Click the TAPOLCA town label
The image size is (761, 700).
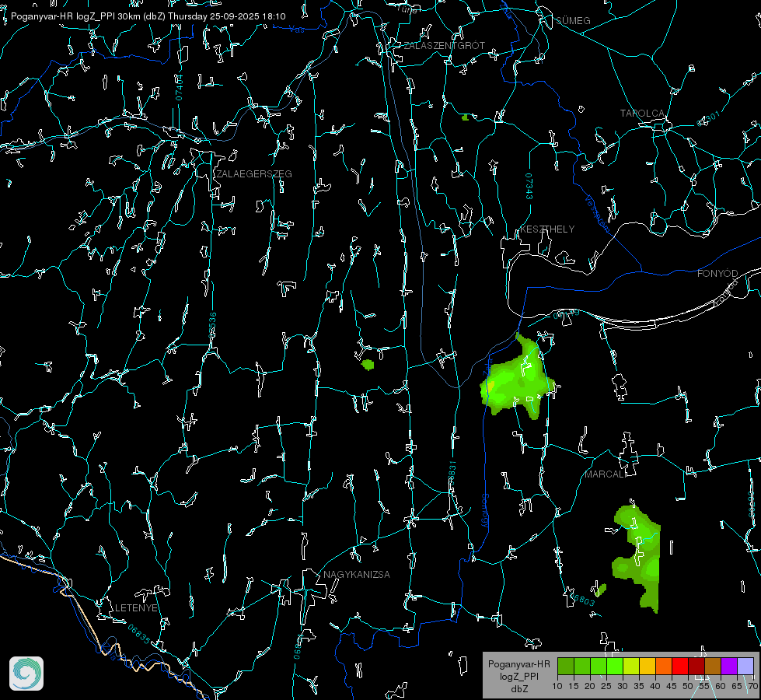(643, 114)
